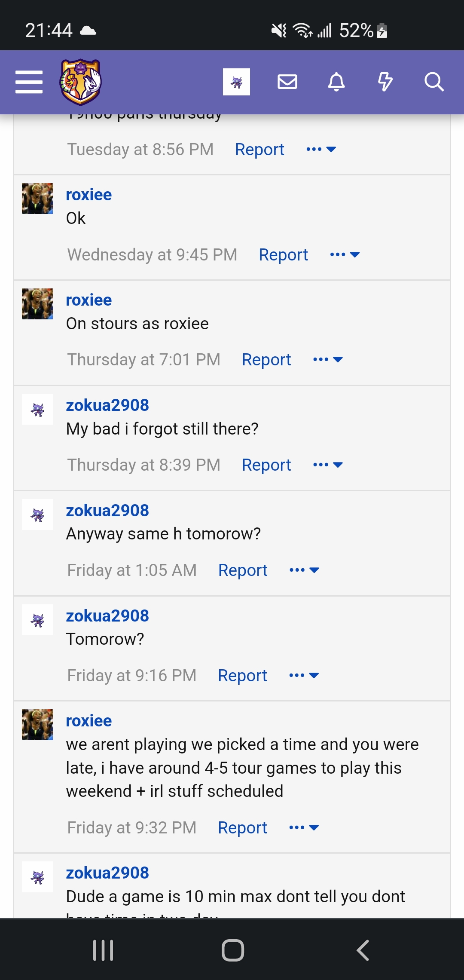Tap roxiee's avatar beside 'we arent playing'
This screenshot has height=980, width=464.
37,725
